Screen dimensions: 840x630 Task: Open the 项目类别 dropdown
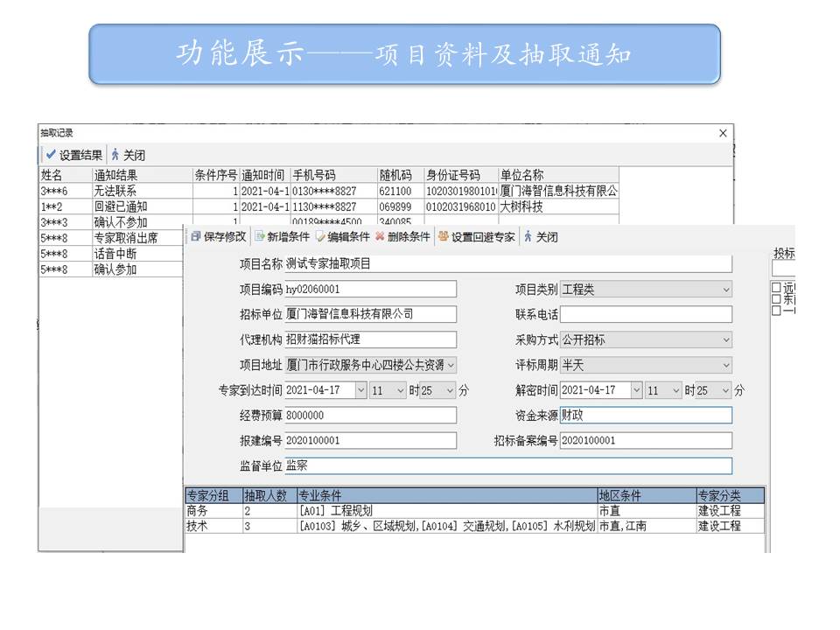tap(726, 290)
